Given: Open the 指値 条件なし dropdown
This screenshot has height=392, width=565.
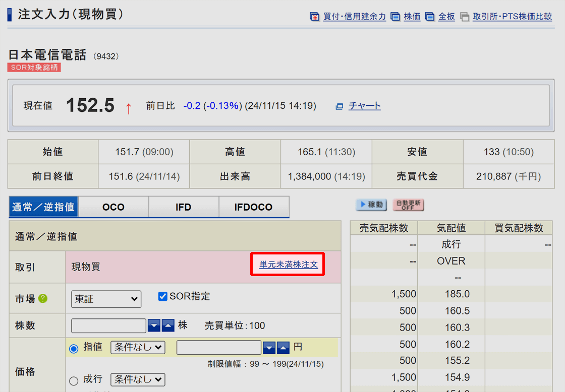Looking at the screenshot, I should coord(138,347).
